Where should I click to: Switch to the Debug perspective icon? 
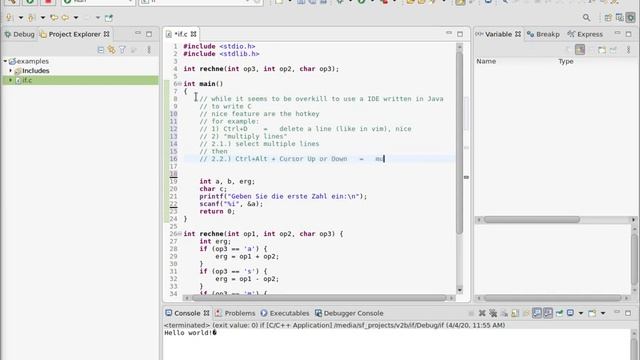631,18
